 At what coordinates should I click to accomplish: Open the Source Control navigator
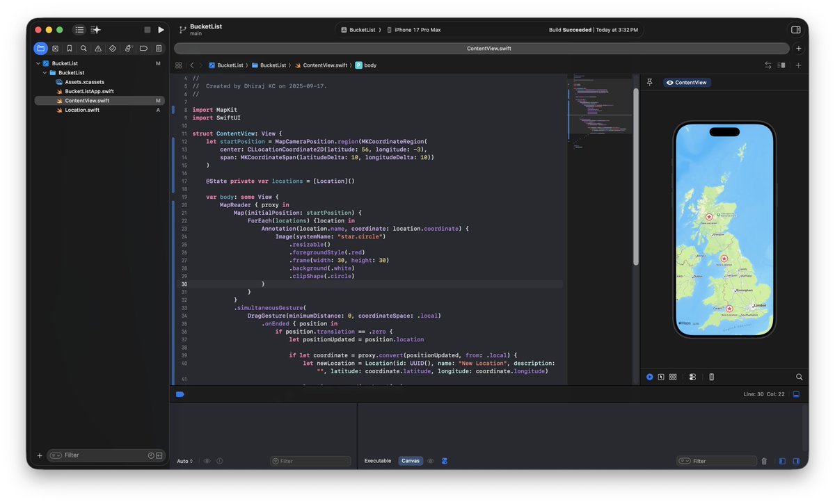(x=56, y=49)
